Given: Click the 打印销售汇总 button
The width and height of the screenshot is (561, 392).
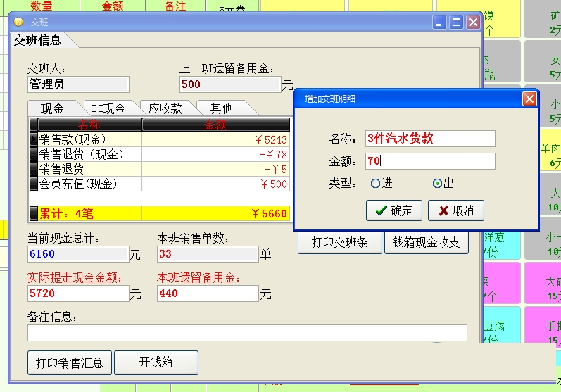Looking at the screenshot, I should (x=70, y=362).
